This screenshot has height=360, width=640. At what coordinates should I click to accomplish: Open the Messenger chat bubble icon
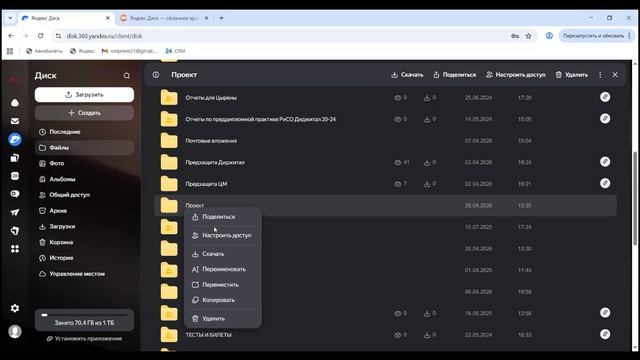click(15, 194)
